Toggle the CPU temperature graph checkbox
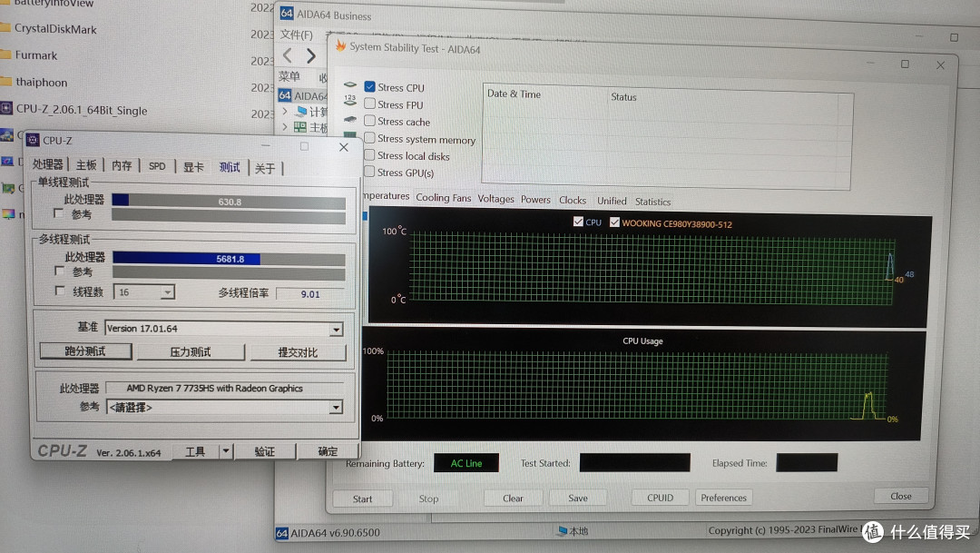The width and height of the screenshot is (980, 553). 578,222
